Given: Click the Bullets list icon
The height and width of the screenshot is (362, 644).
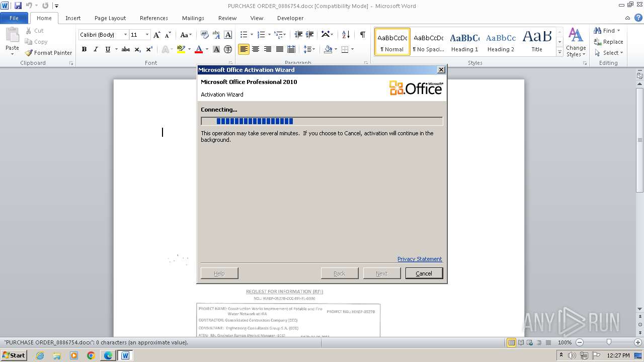Looking at the screenshot, I should 244,35.
